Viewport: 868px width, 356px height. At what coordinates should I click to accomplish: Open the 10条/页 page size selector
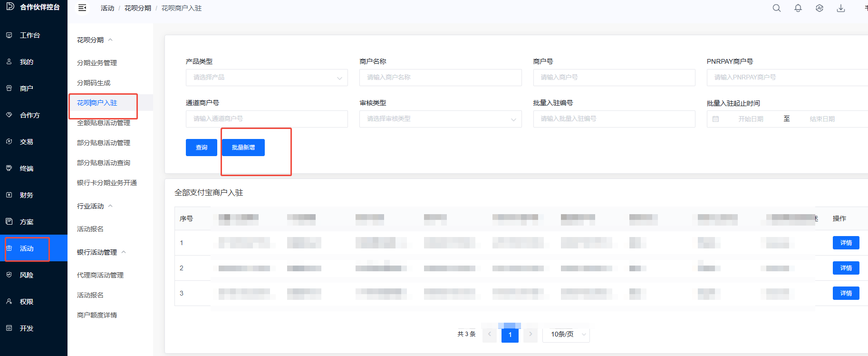(x=566, y=335)
